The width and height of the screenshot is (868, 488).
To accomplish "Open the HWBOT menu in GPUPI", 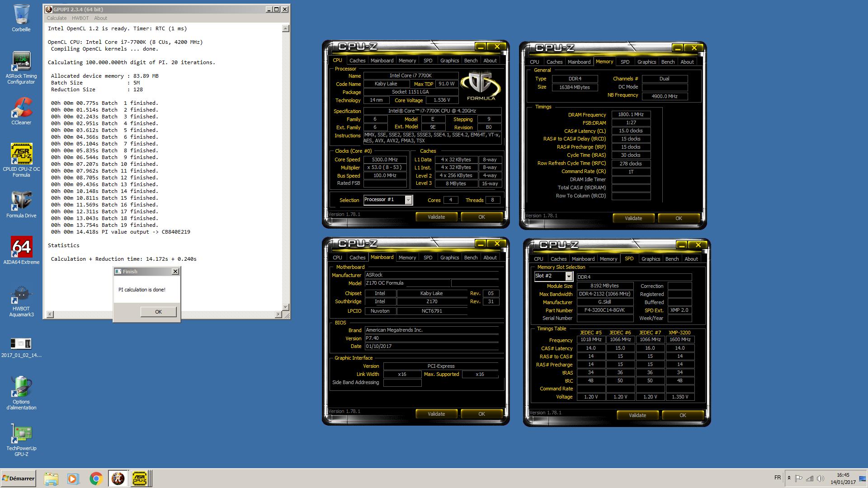I will tap(80, 18).
